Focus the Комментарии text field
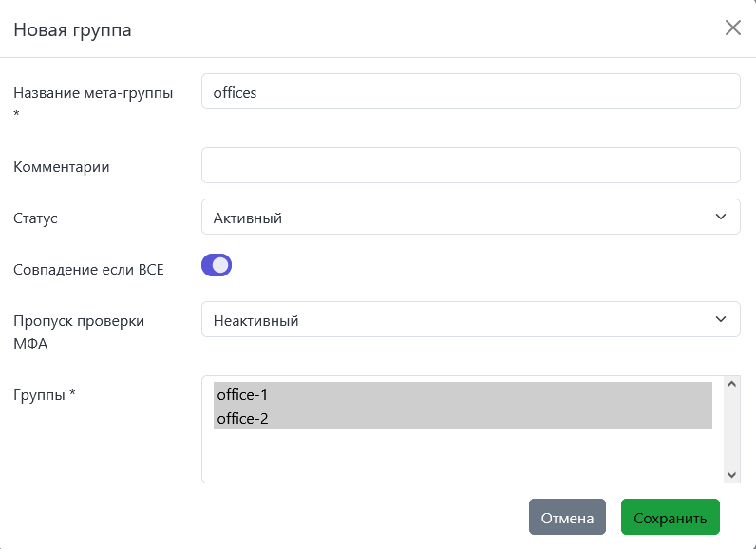 [470, 165]
